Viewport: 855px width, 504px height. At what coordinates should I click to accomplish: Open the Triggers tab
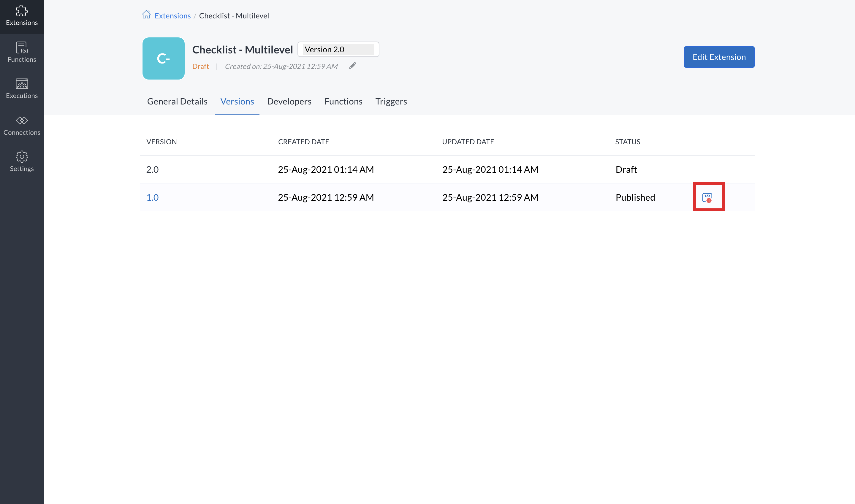pyautogui.click(x=391, y=102)
